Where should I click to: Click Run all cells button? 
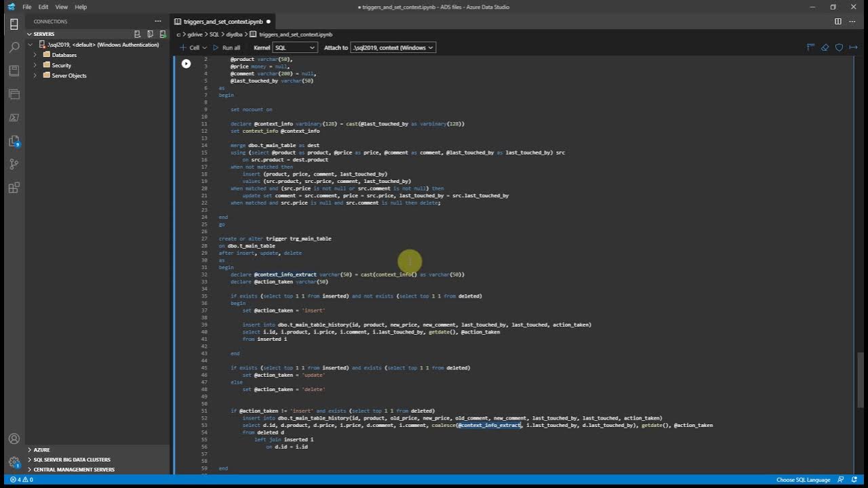pos(226,47)
